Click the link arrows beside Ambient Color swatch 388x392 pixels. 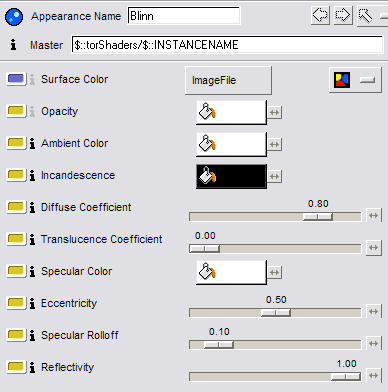pos(275,144)
